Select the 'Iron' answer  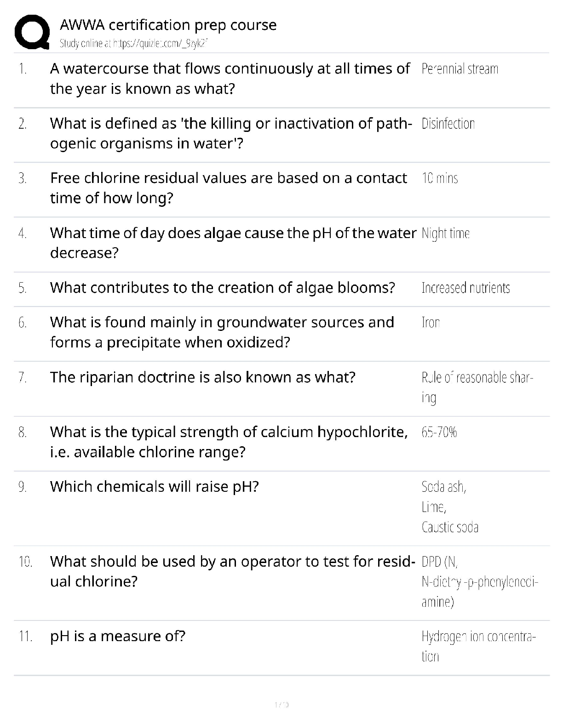pyautogui.click(x=431, y=323)
